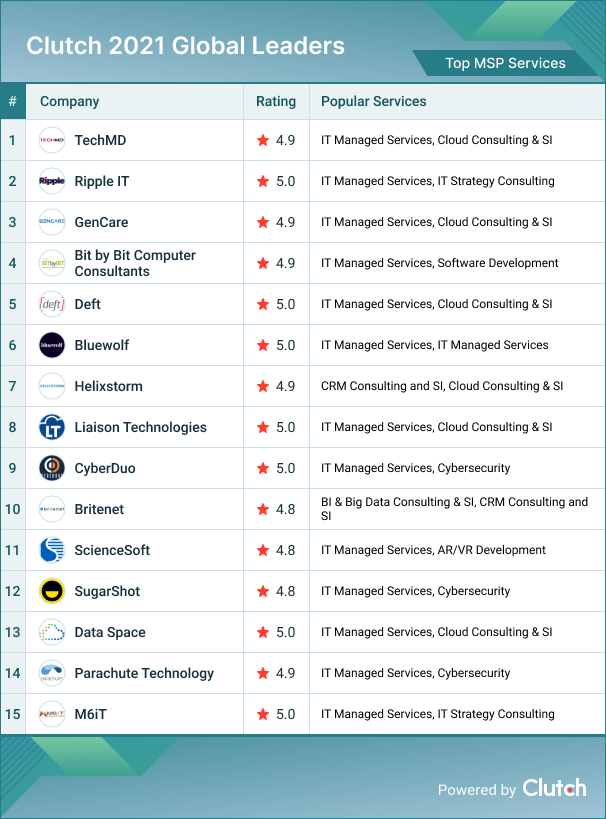The width and height of the screenshot is (606, 819).
Task: Select the SugarShot company name
Action: click(x=107, y=591)
